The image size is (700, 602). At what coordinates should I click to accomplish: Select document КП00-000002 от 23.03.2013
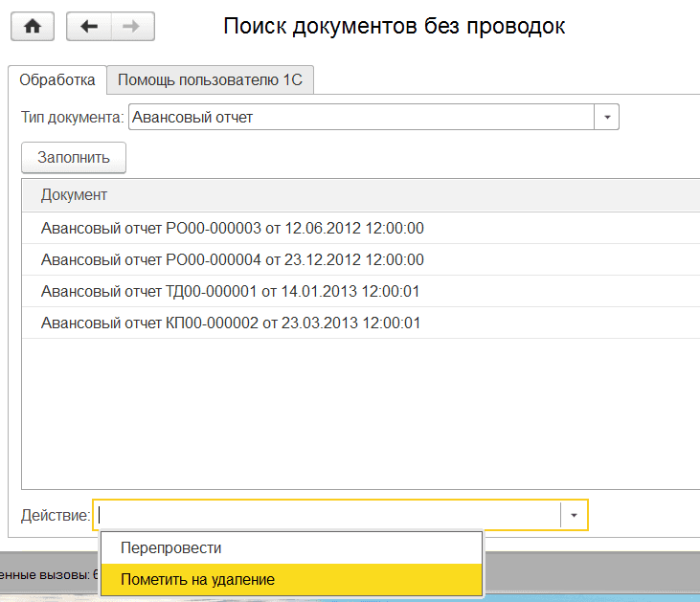[x=361, y=323]
